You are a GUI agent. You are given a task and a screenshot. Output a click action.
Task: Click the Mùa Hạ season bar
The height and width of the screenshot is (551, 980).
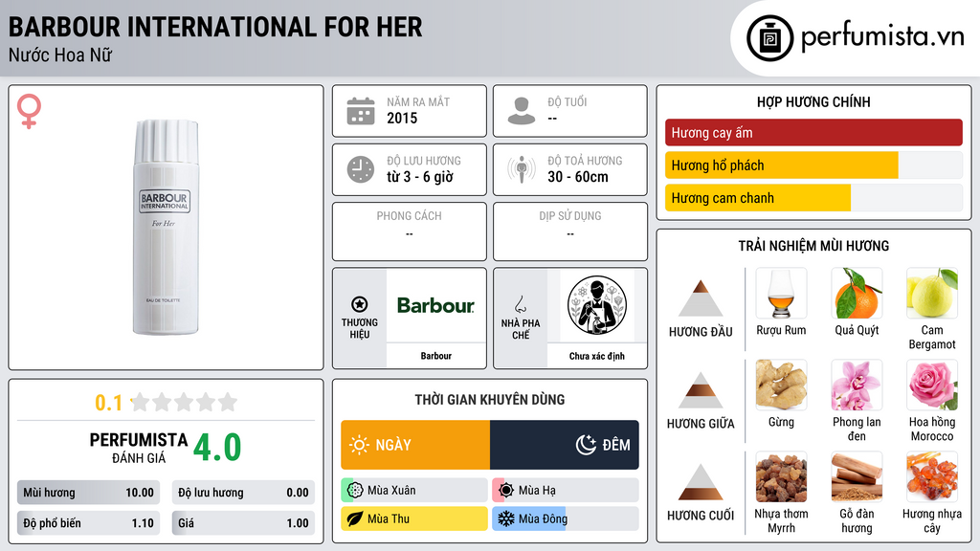click(566, 491)
